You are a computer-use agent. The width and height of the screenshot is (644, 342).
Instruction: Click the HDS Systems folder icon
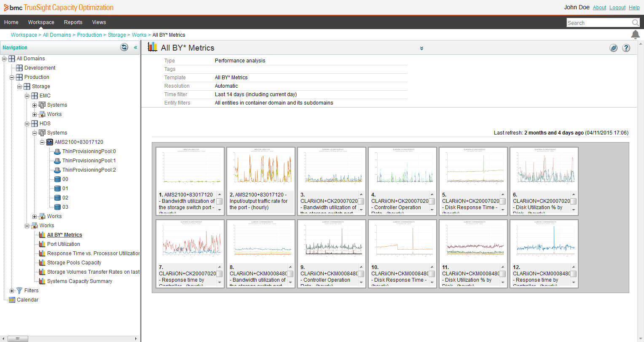[42, 133]
